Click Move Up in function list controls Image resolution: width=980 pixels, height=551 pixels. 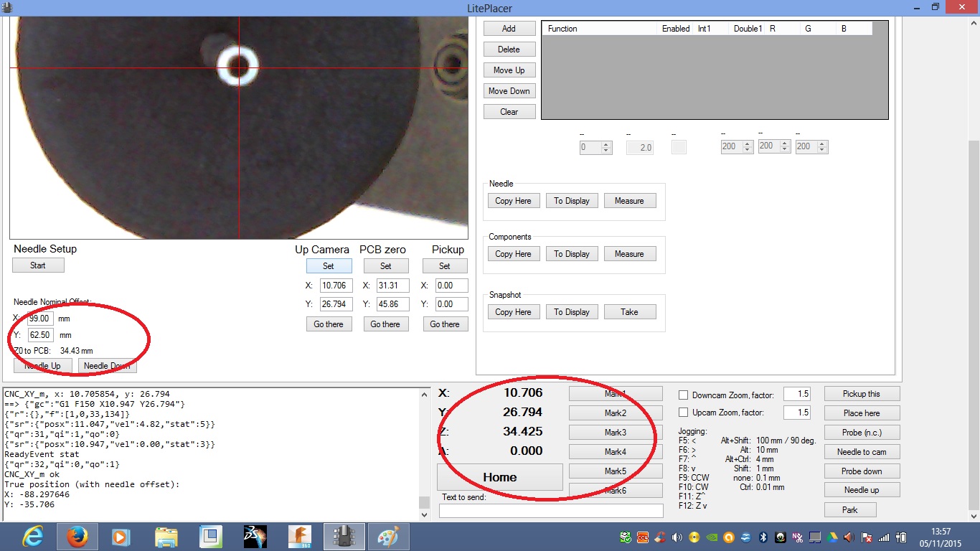click(509, 70)
